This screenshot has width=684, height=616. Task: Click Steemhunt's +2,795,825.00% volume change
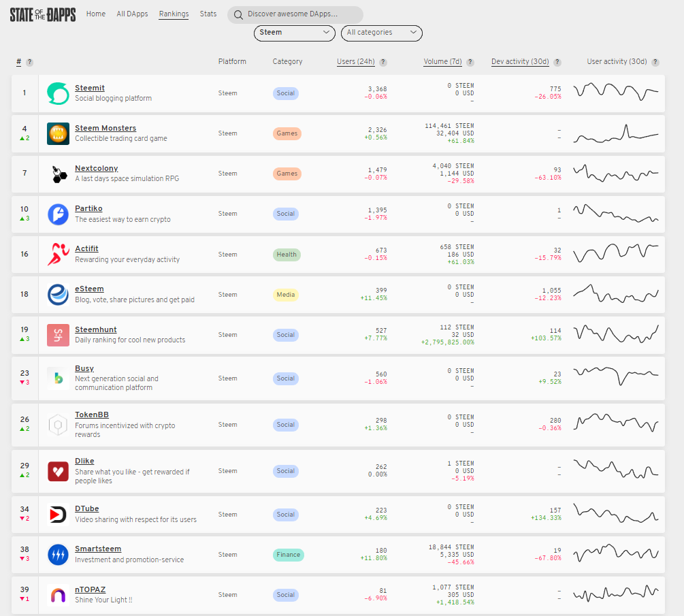pyautogui.click(x=448, y=342)
